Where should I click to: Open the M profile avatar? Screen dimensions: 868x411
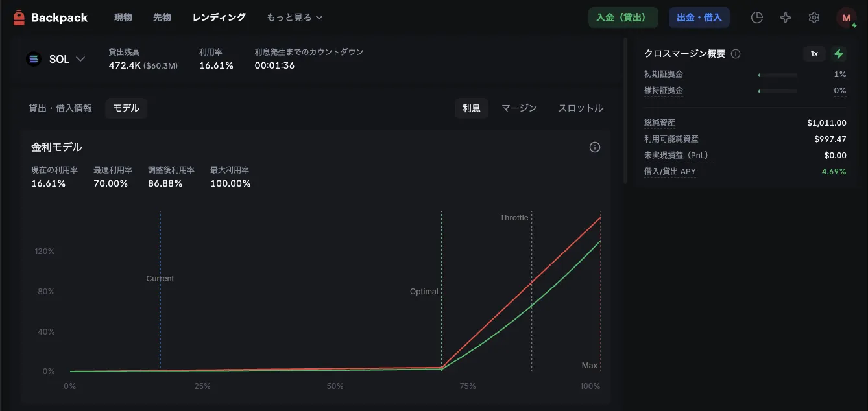pyautogui.click(x=846, y=18)
